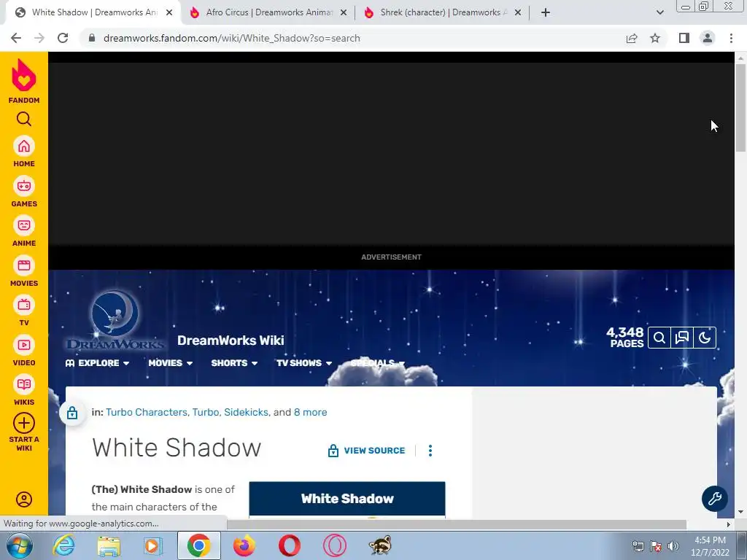
Task: Toggle dark theme with moon icon
Action: [705, 338]
